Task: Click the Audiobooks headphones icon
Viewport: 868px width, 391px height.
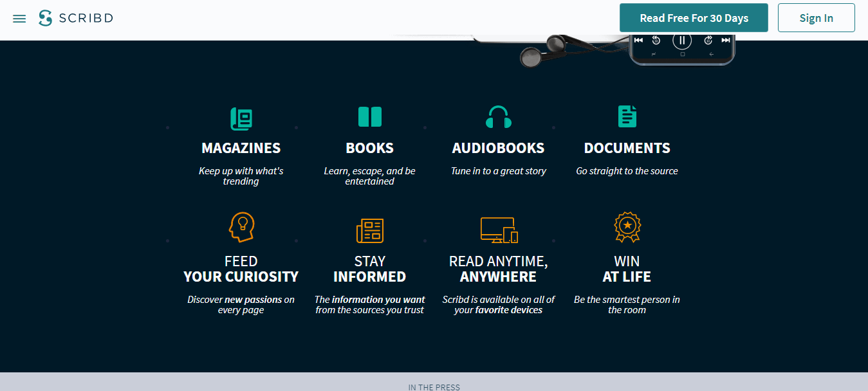Action: (x=498, y=117)
